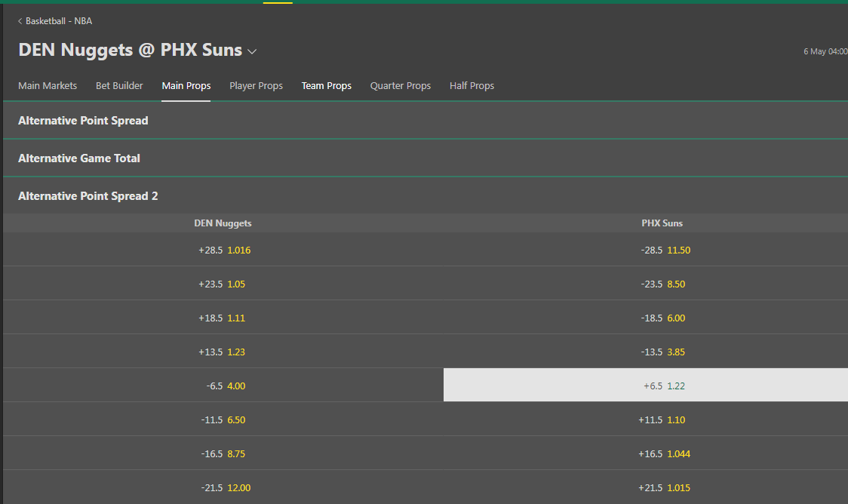
Task: Open the Quarter Props tab
Action: (x=400, y=85)
